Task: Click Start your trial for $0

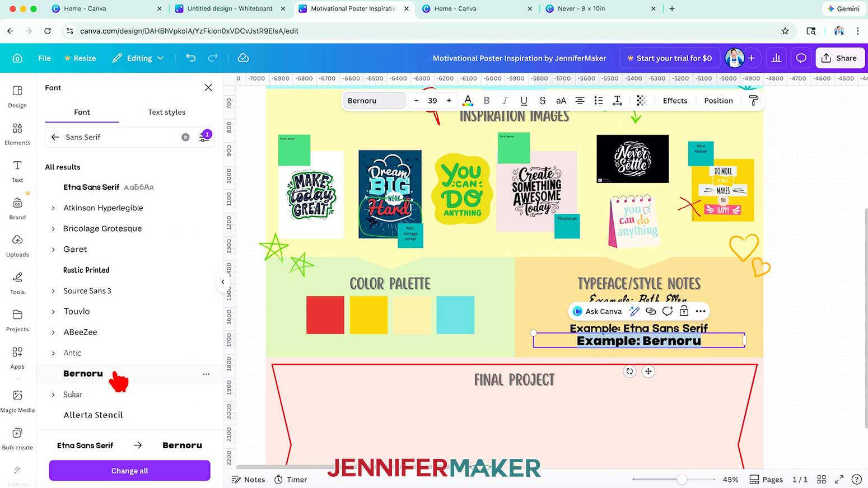Action: point(669,58)
